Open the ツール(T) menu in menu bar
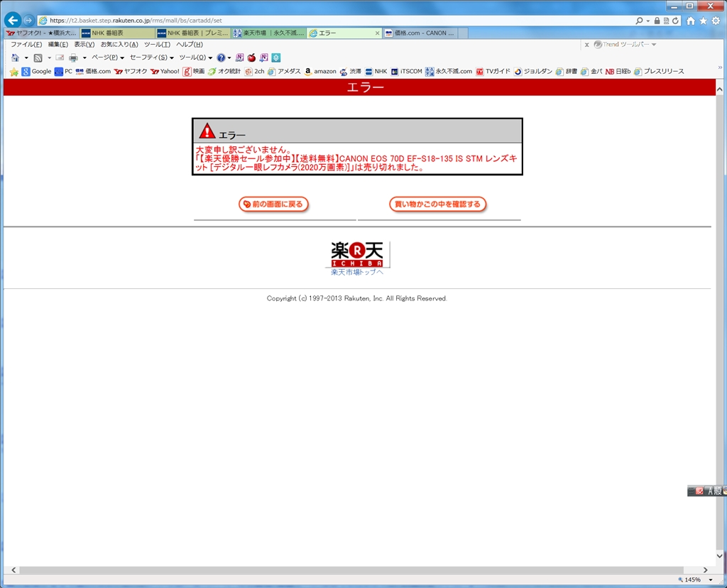Image resolution: width=727 pixels, height=588 pixels. pos(157,45)
